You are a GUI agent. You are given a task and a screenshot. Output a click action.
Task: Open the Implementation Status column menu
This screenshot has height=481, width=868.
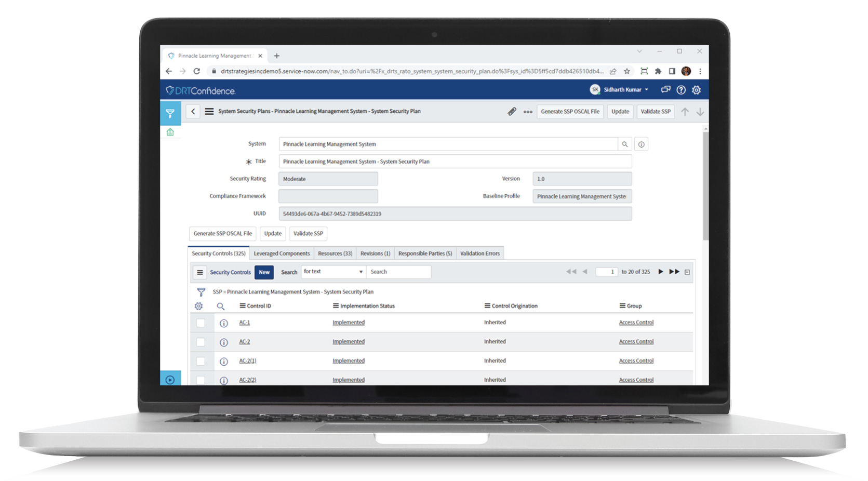tap(336, 306)
